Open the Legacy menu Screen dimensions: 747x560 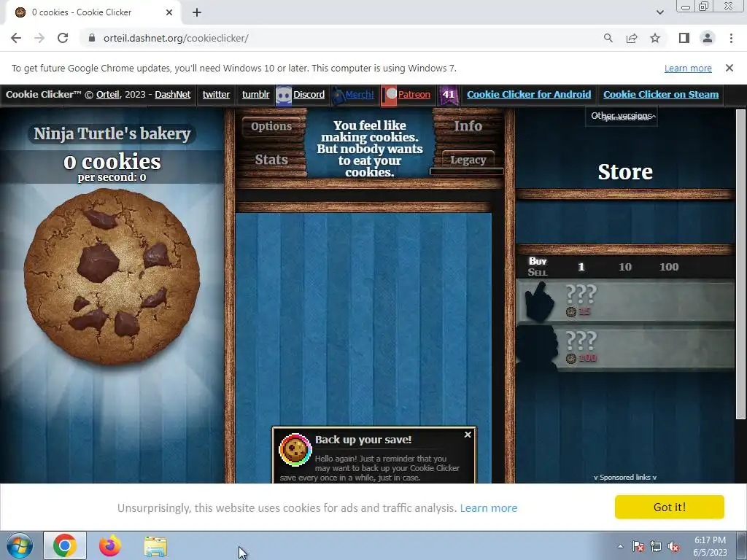(468, 160)
